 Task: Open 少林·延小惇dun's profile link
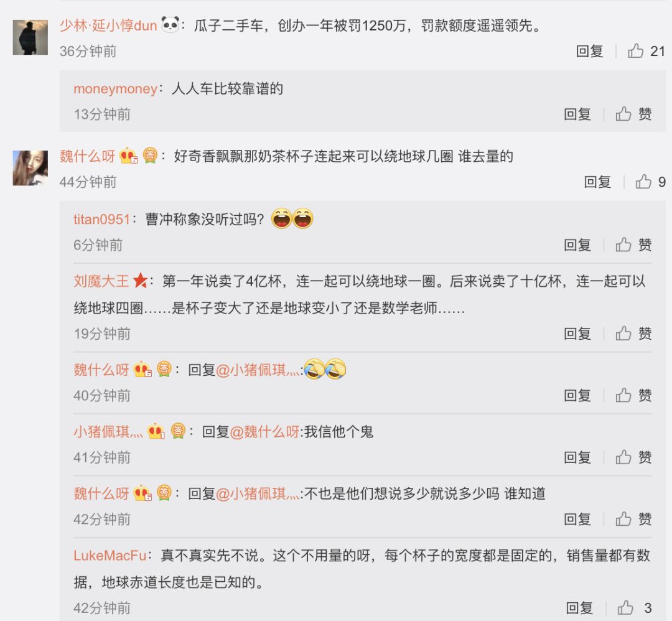[x=108, y=26]
